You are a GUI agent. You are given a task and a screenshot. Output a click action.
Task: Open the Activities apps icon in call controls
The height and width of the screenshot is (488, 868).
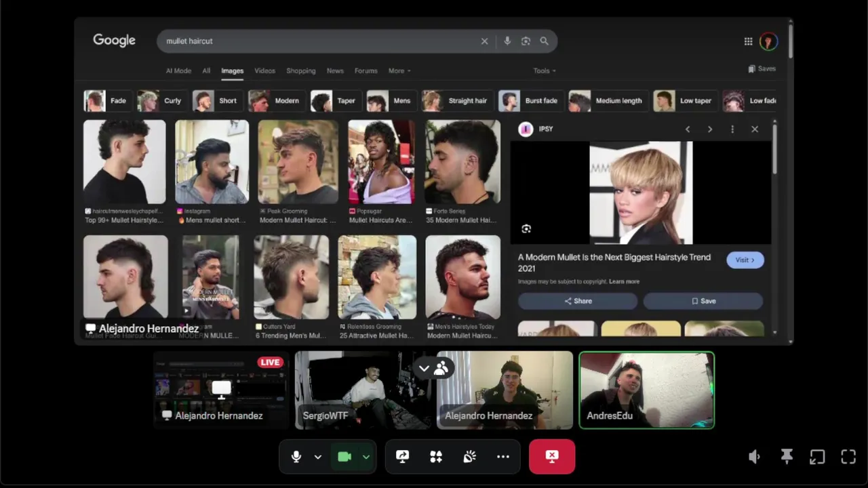coord(436,457)
